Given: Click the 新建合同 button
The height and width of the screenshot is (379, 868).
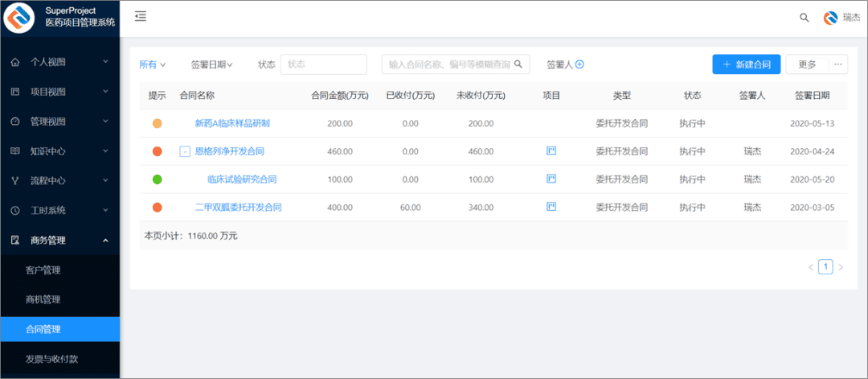Looking at the screenshot, I should 746,64.
